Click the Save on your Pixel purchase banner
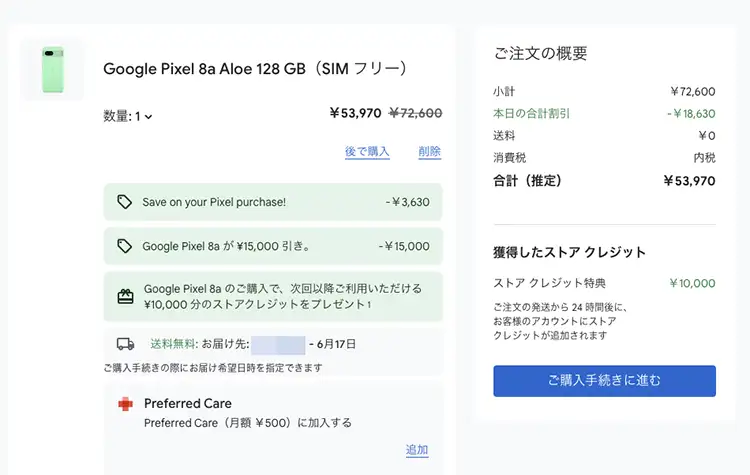The width and height of the screenshot is (750, 475). point(273,202)
